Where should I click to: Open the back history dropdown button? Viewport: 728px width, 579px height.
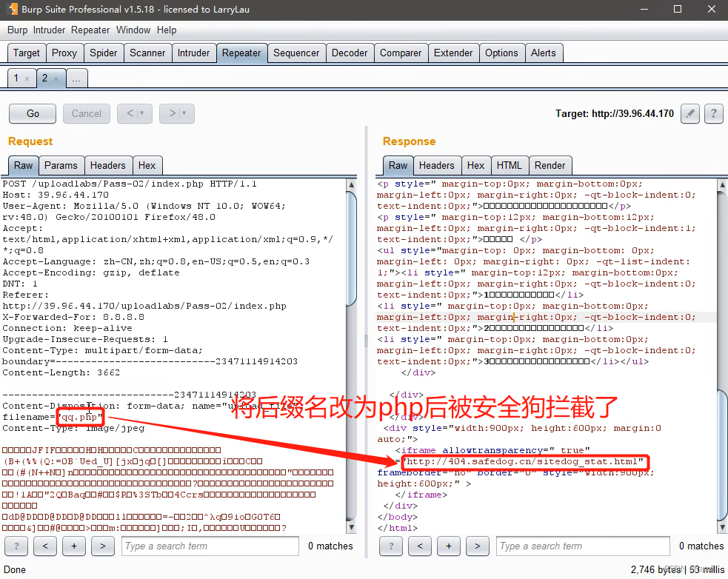(x=135, y=113)
